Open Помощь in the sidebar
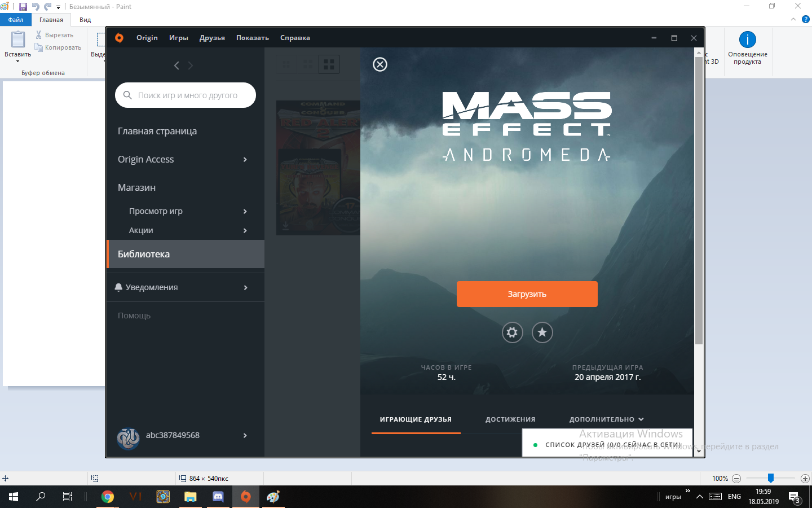The width and height of the screenshot is (812, 508). coord(134,316)
